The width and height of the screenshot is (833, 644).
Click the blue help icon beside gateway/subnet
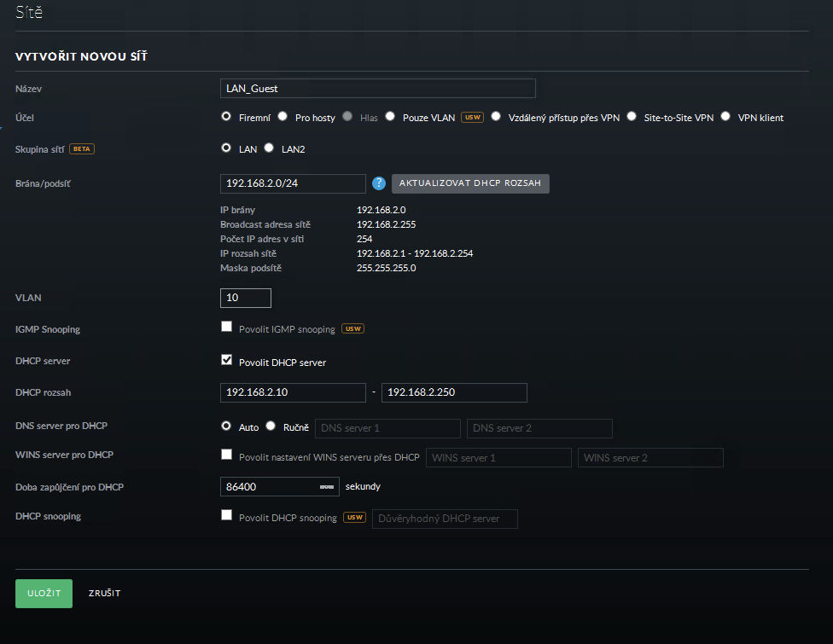(x=379, y=183)
